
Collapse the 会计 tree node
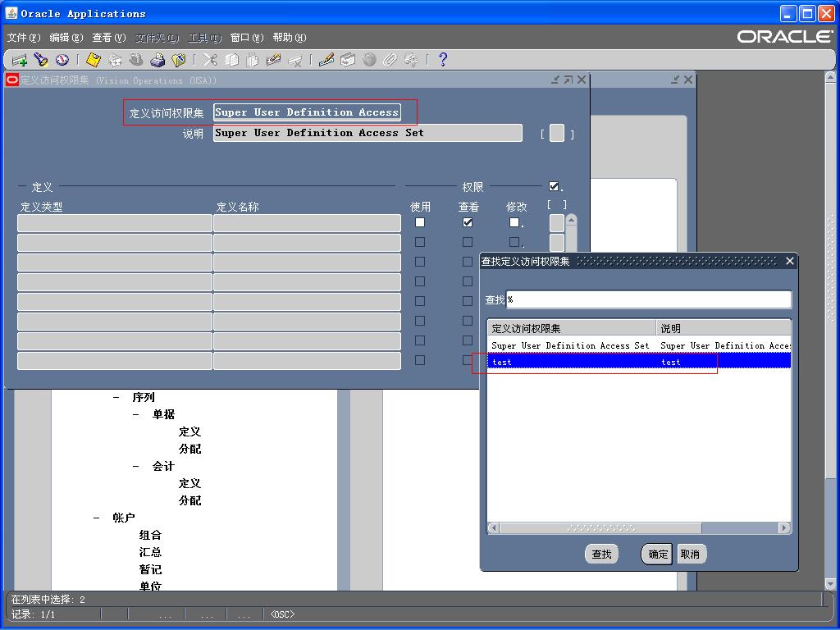pyautogui.click(x=136, y=466)
